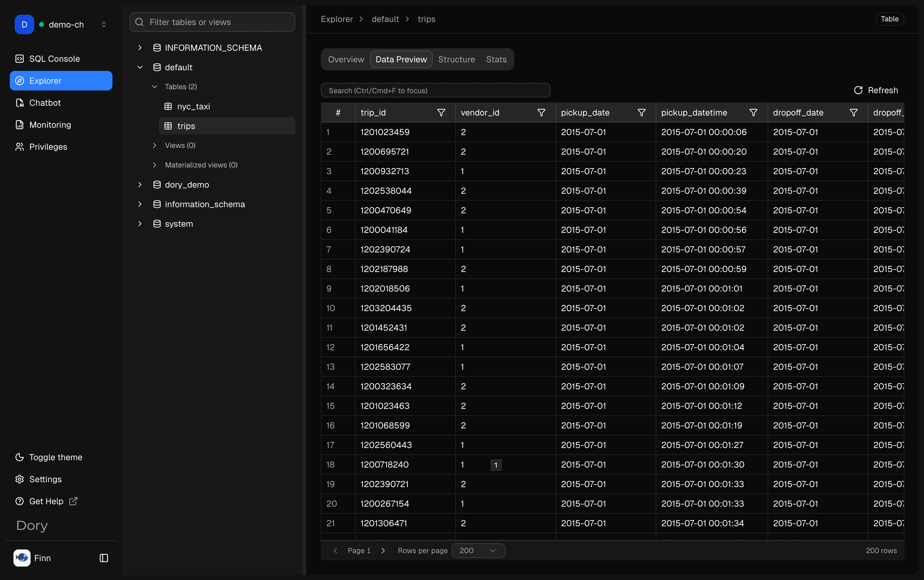
Task: Click cell trip_id 1200718240
Action: pos(405,464)
